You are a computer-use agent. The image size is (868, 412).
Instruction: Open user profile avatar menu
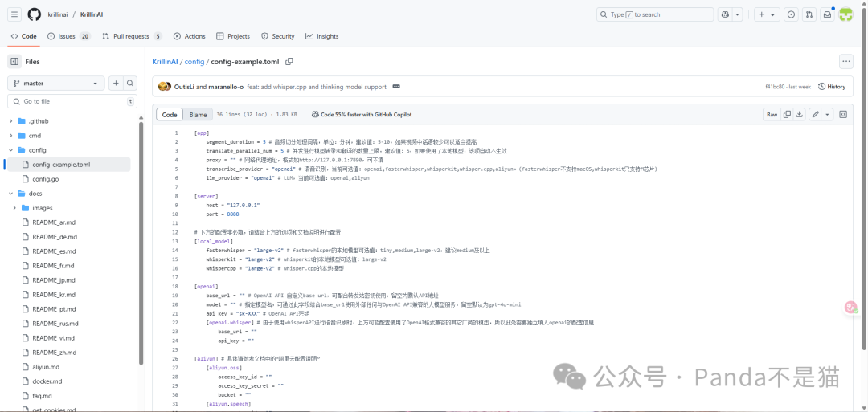[845, 14]
